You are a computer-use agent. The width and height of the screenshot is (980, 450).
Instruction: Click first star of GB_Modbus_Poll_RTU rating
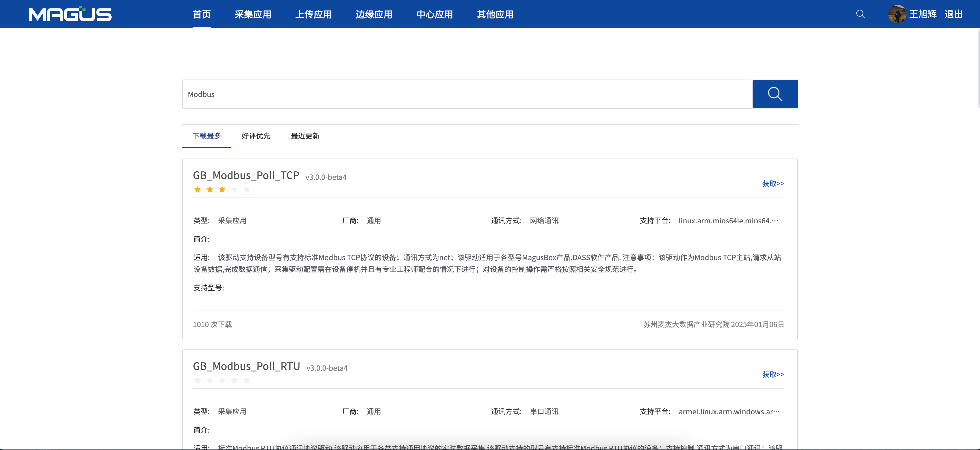point(198,380)
